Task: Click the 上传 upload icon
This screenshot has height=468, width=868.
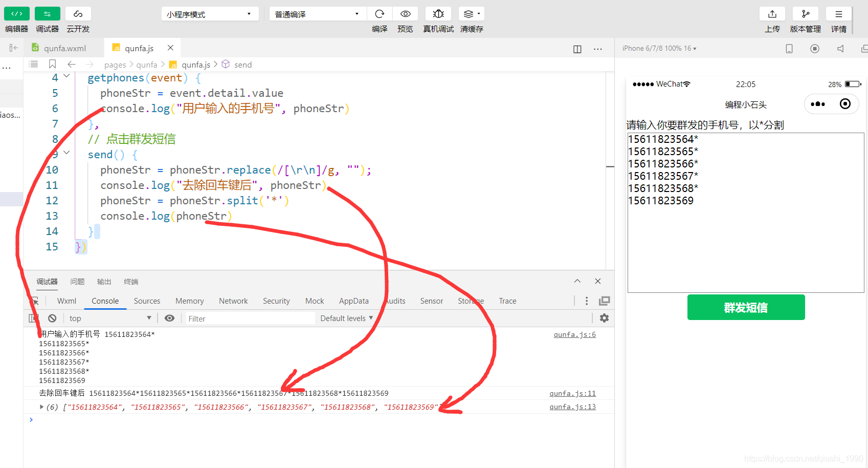Action: (772, 14)
